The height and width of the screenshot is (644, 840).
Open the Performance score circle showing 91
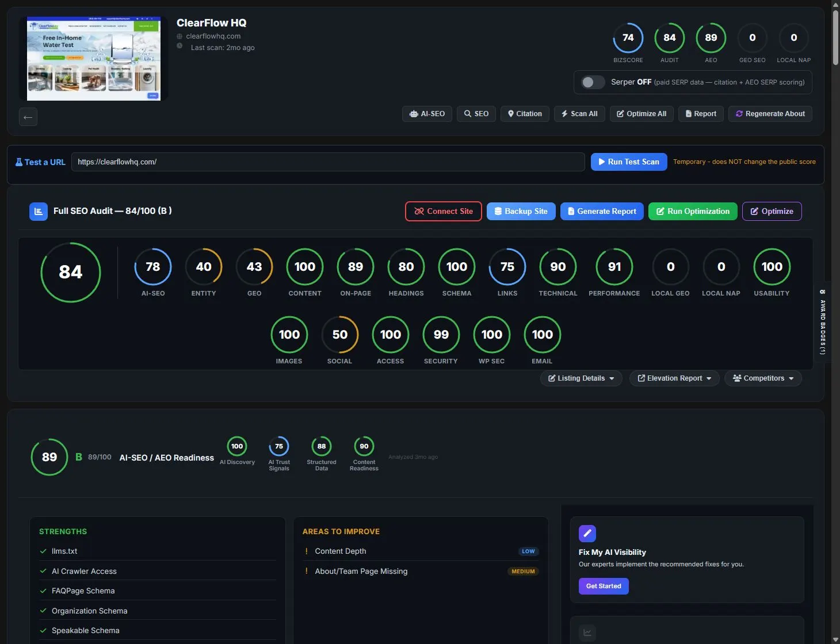click(614, 267)
